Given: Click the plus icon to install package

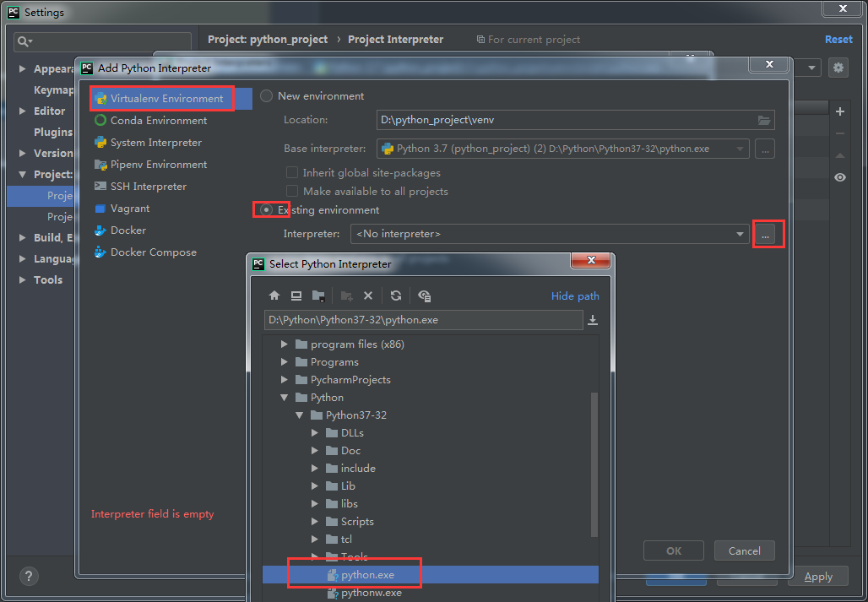Looking at the screenshot, I should [x=840, y=111].
